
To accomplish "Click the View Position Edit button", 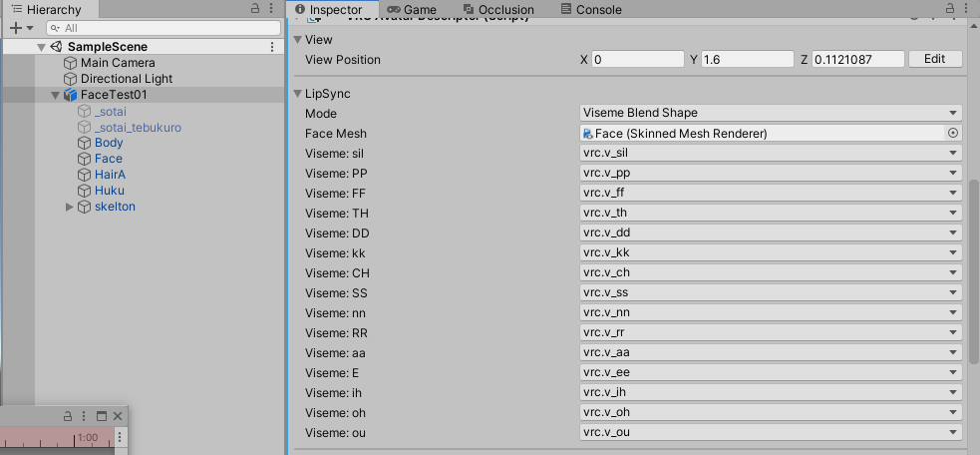I will (935, 59).
